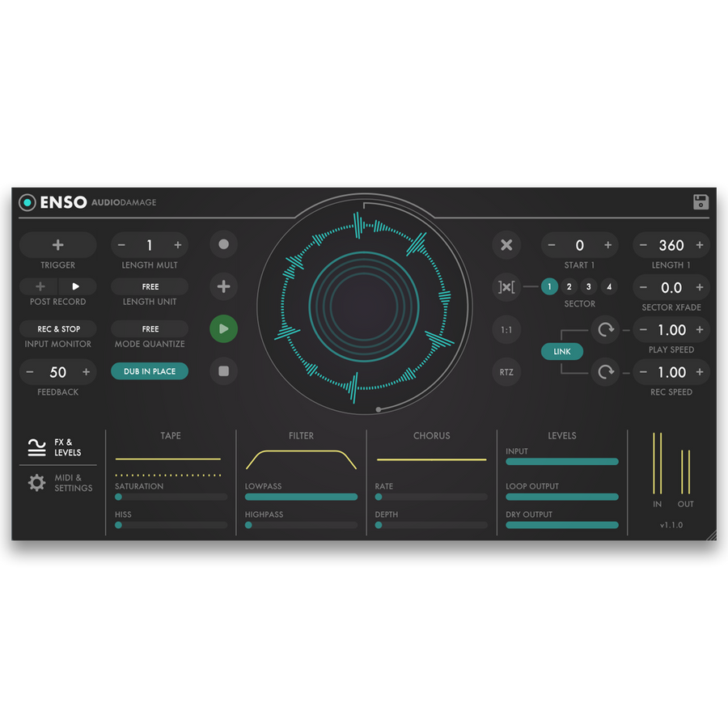Open the LENGTH UNIT selector showing FREE
Viewport: 728px width, 728px height.
point(149,286)
